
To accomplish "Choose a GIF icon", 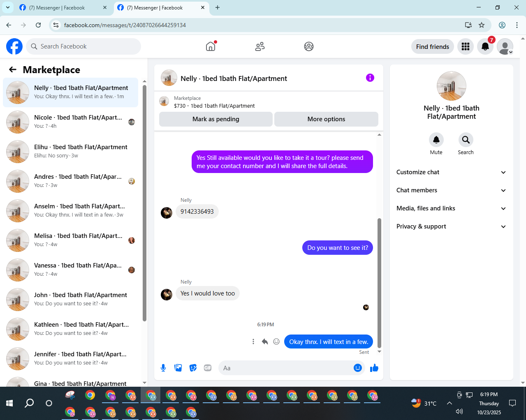I will (x=208, y=368).
